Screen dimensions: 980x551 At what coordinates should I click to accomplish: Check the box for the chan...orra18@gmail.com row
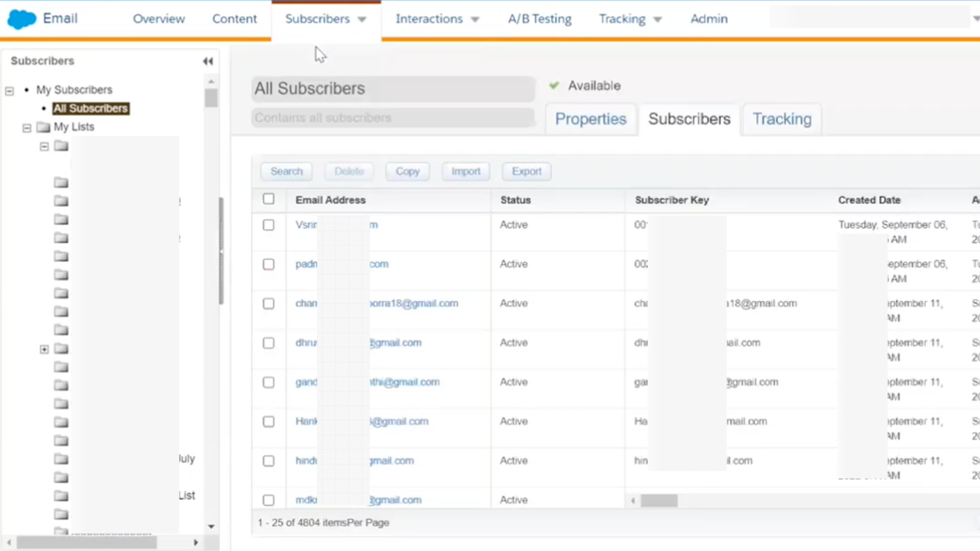[x=268, y=304]
